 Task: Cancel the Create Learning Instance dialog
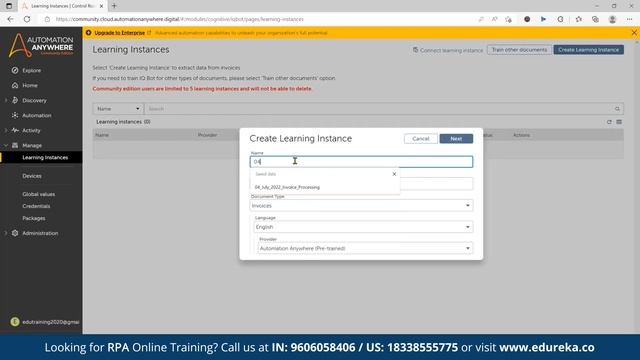[421, 139]
